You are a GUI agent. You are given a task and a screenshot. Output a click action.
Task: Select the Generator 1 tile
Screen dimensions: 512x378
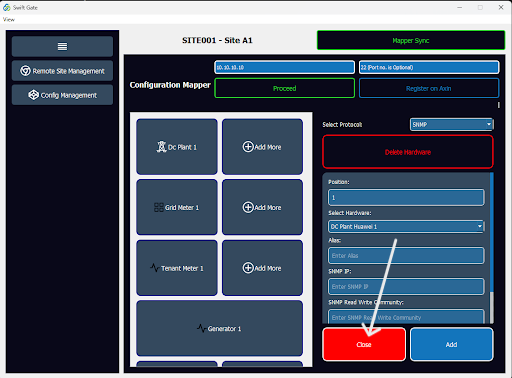pyautogui.click(x=219, y=329)
